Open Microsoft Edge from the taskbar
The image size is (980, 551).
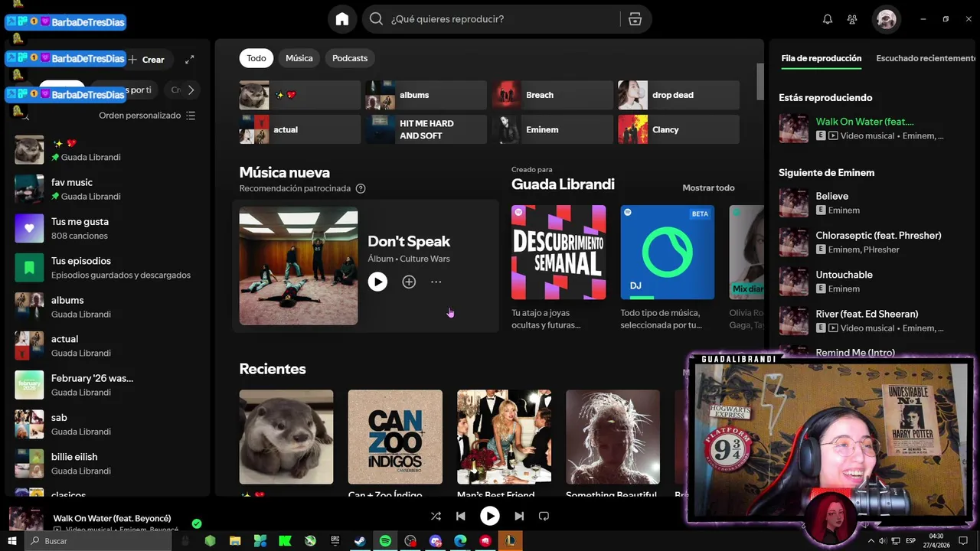[x=460, y=541]
